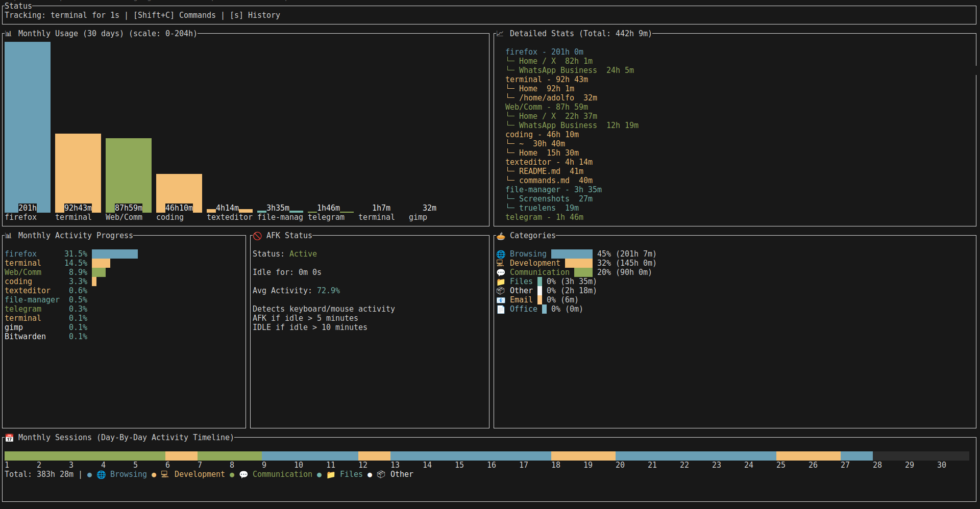Select README.md 41m entry
Screen dimensions: 980x509
coord(551,171)
